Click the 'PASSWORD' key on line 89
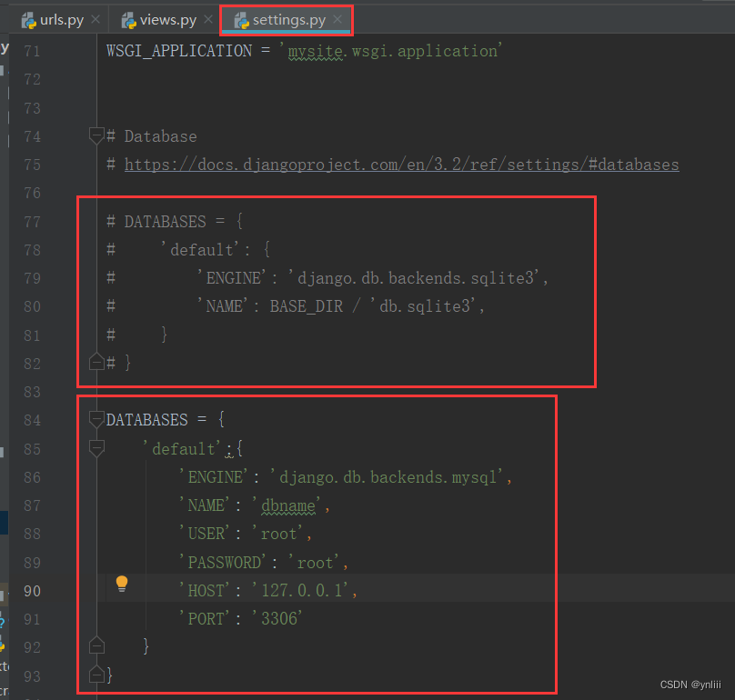Screen dimensions: 735x700 click(x=225, y=562)
